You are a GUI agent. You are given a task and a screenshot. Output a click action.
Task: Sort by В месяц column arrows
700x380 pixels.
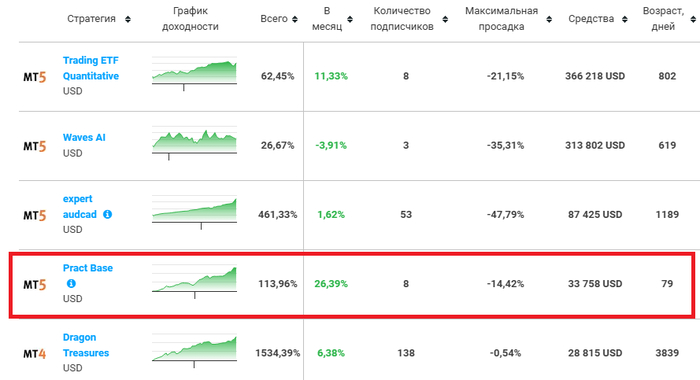350,19
